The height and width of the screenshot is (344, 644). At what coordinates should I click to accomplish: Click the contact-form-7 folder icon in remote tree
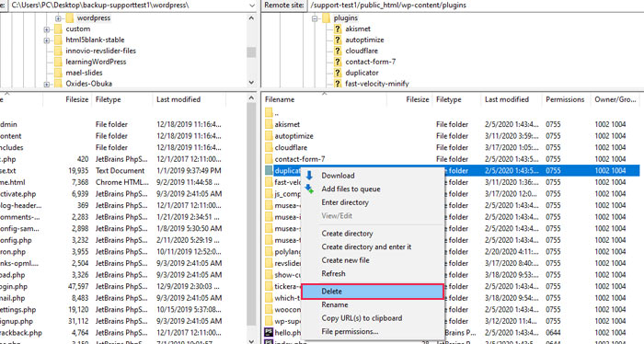[338, 62]
